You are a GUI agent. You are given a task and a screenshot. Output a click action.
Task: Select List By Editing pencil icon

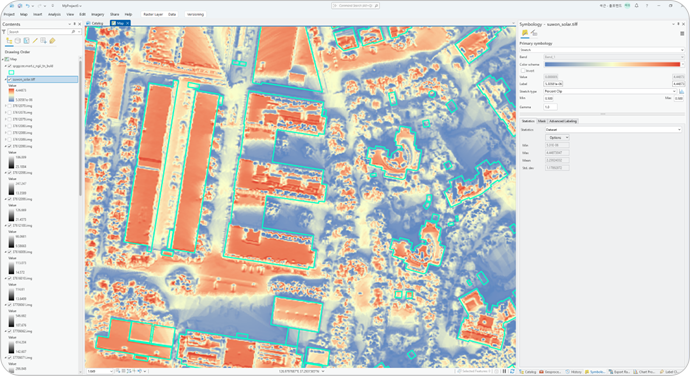coord(35,41)
